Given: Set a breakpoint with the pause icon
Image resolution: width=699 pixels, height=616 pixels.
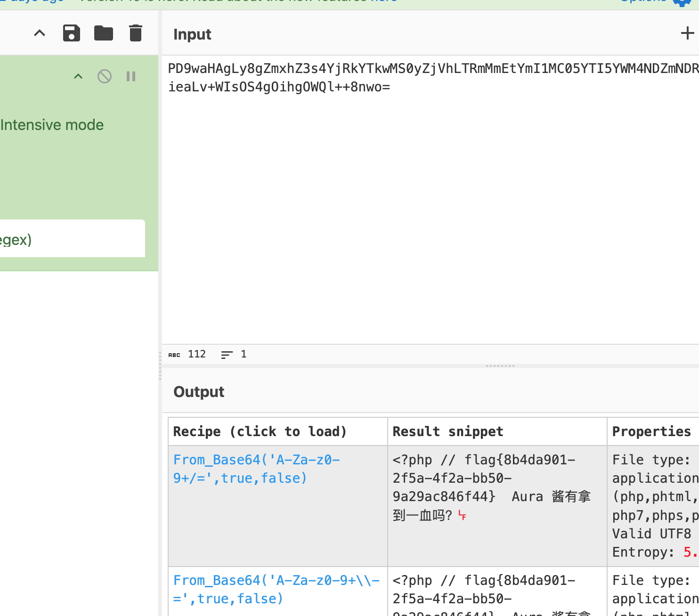Looking at the screenshot, I should pyautogui.click(x=131, y=76).
